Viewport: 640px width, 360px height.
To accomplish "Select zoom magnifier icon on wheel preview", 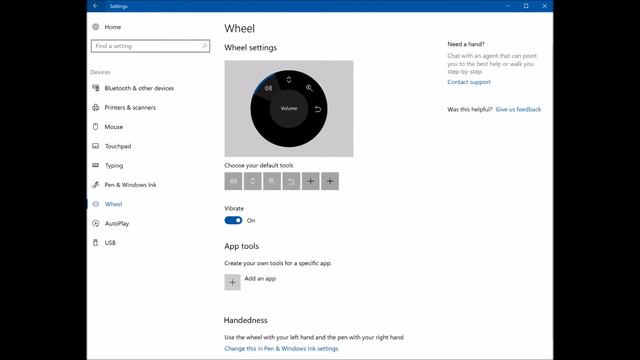I will tap(309, 88).
